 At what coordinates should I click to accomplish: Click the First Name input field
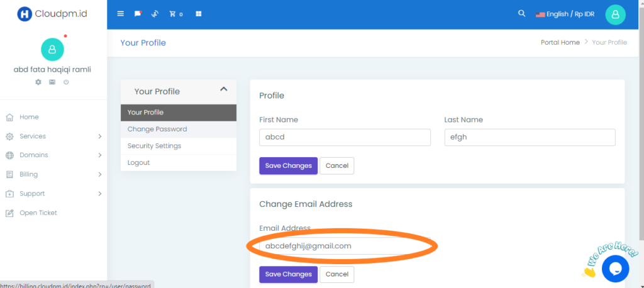pyautogui.click(x=345, y=138)
